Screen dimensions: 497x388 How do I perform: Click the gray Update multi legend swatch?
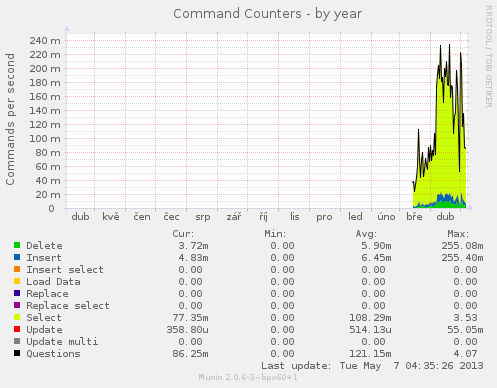pyautogui.click(x=17, y=341)
